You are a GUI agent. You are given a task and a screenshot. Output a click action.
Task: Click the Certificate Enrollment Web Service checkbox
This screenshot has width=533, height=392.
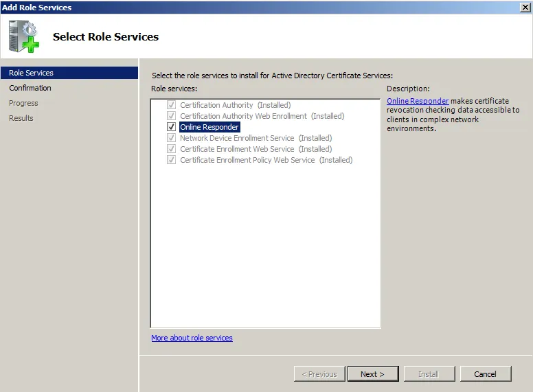pyautogui.click(x=172, y=149)
